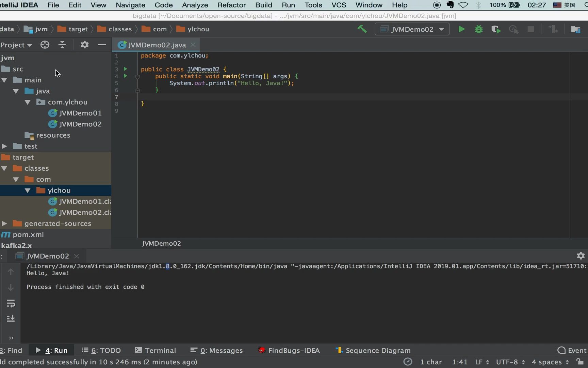The width and height of the screenshot is (588, 368).
Task: Click the LF line separator selector
Action: 482,362
